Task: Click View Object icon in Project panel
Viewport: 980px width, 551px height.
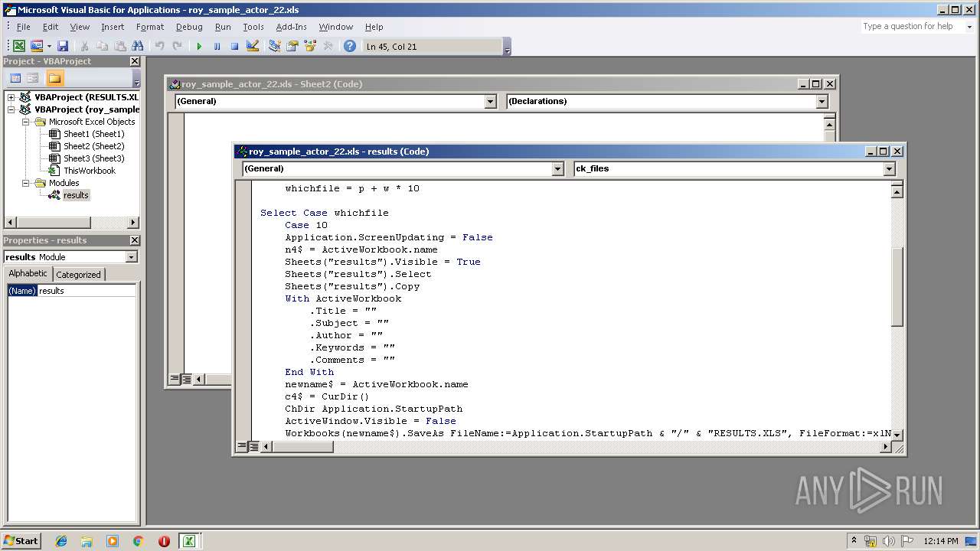Action: [x=32, y=78]
